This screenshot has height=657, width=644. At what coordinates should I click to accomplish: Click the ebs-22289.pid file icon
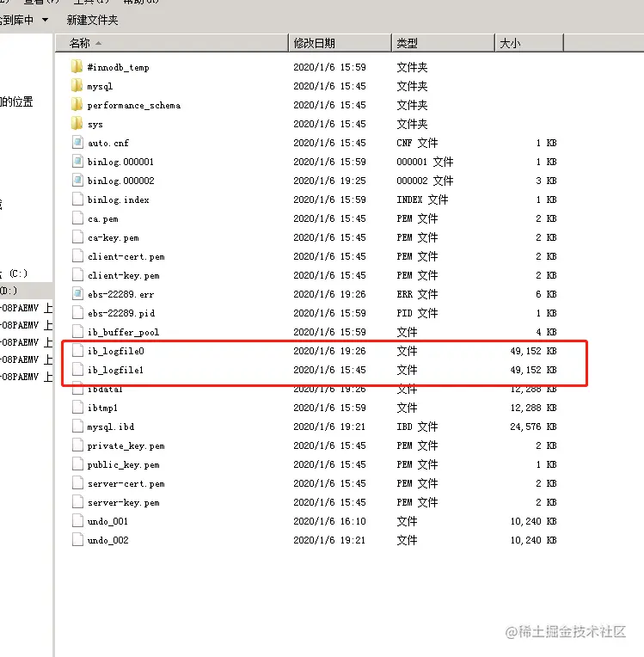click(77, 312)
